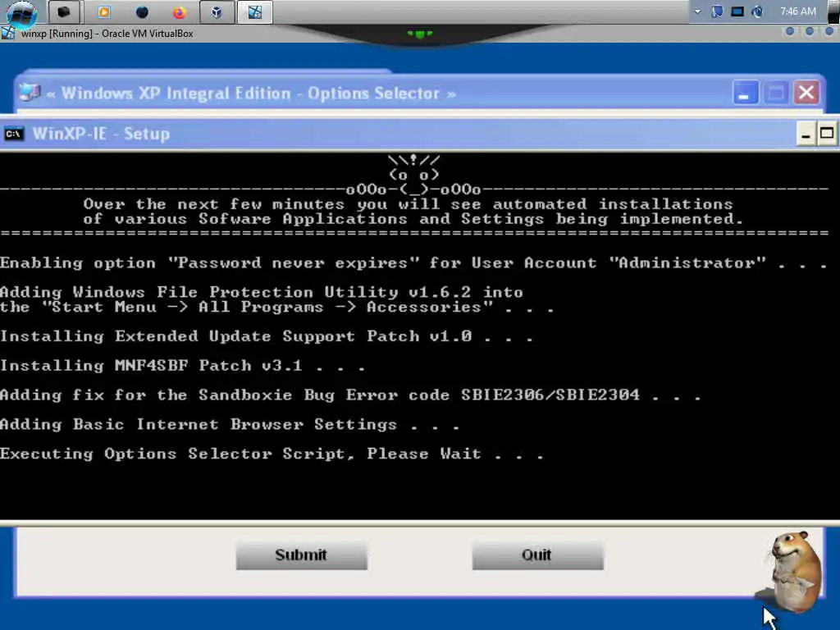Screen dimensions: 840x630
Task: Click the winxp [Running] window title
Action: tap(107, 33)
